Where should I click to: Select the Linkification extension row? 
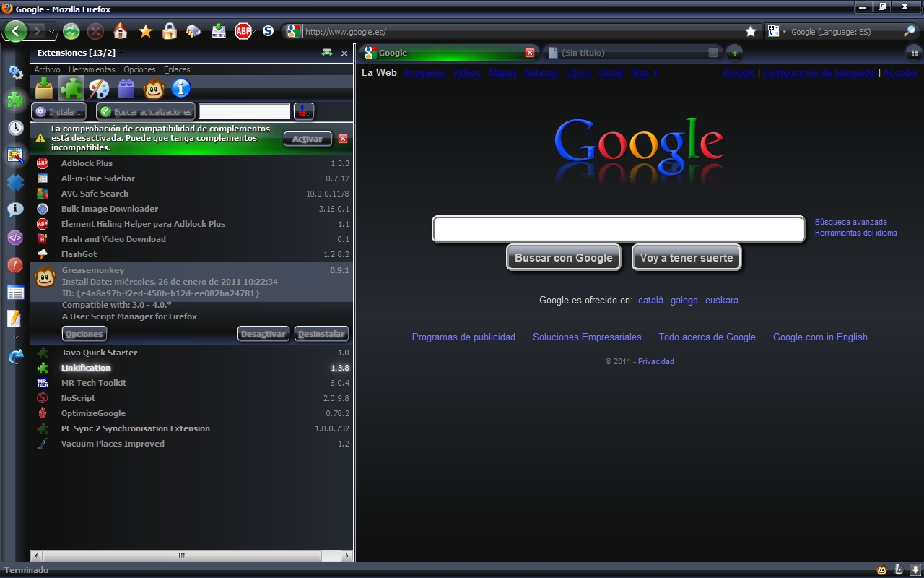pos(192,368)
